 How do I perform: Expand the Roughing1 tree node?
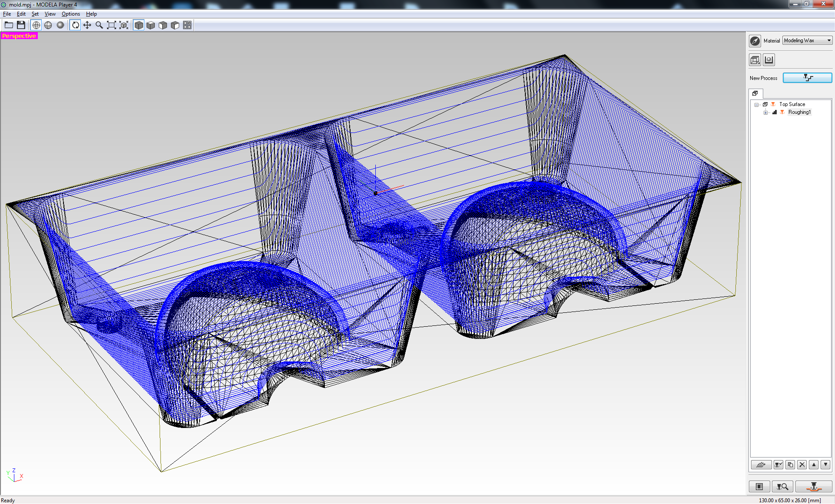tap(765, 113)
